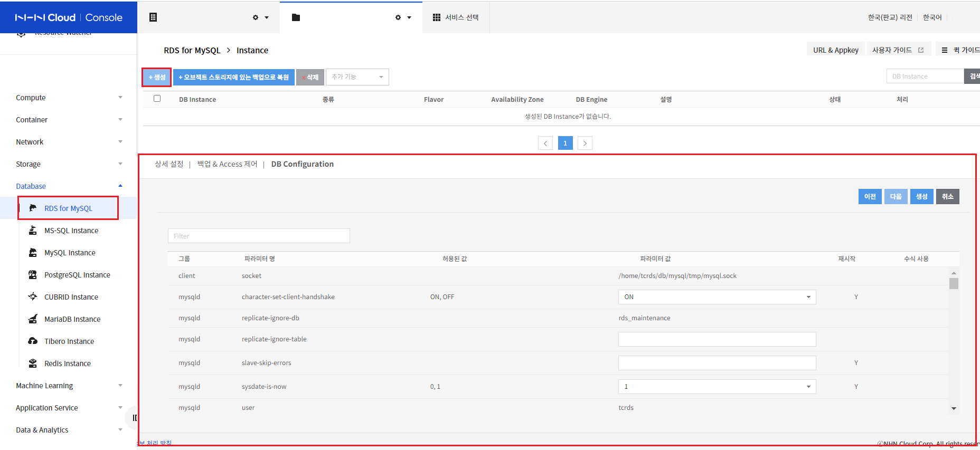Click the 취소 button

pyautogui.click(x=948, y=196)
